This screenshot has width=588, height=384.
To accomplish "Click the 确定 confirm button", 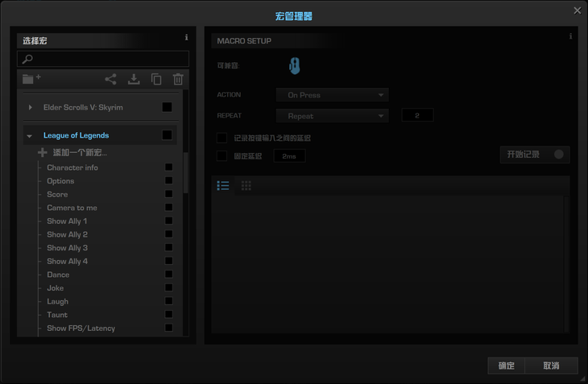I will 507,365.
